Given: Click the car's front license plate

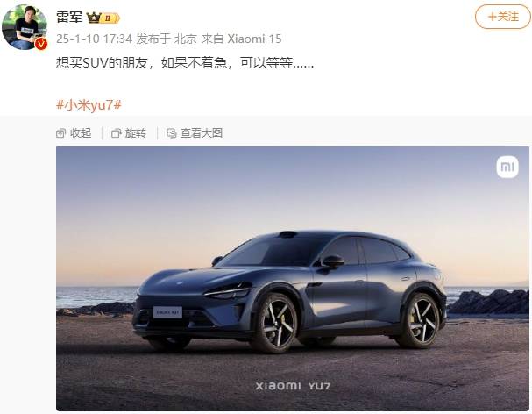Looking at the screenshot, I should 167,312.
